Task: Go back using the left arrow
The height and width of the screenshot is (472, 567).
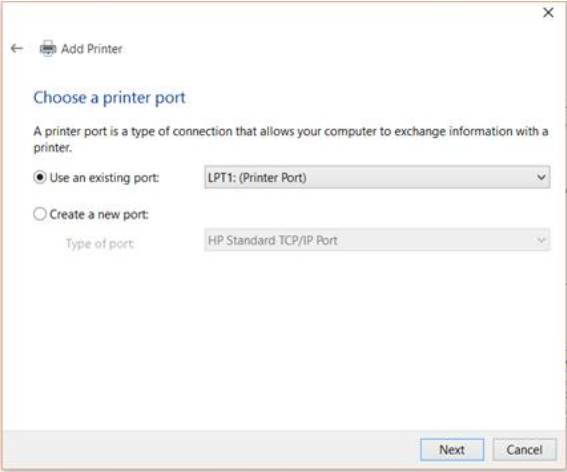Action: coord(17,48)
